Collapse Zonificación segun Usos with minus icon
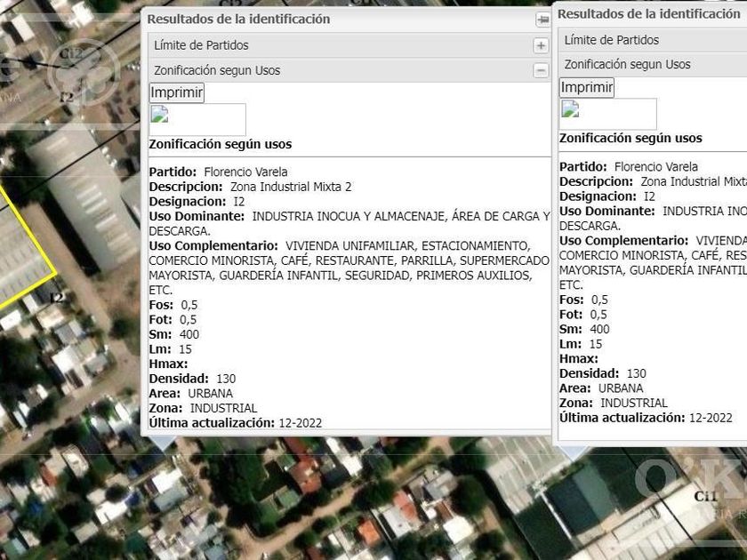747x560 pixels. [541, 71]
